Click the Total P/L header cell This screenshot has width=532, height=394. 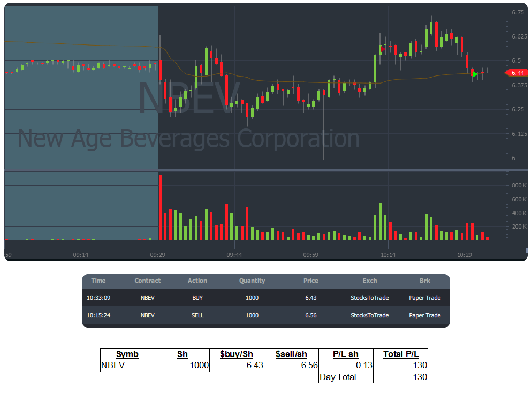(x=400, y=354)
